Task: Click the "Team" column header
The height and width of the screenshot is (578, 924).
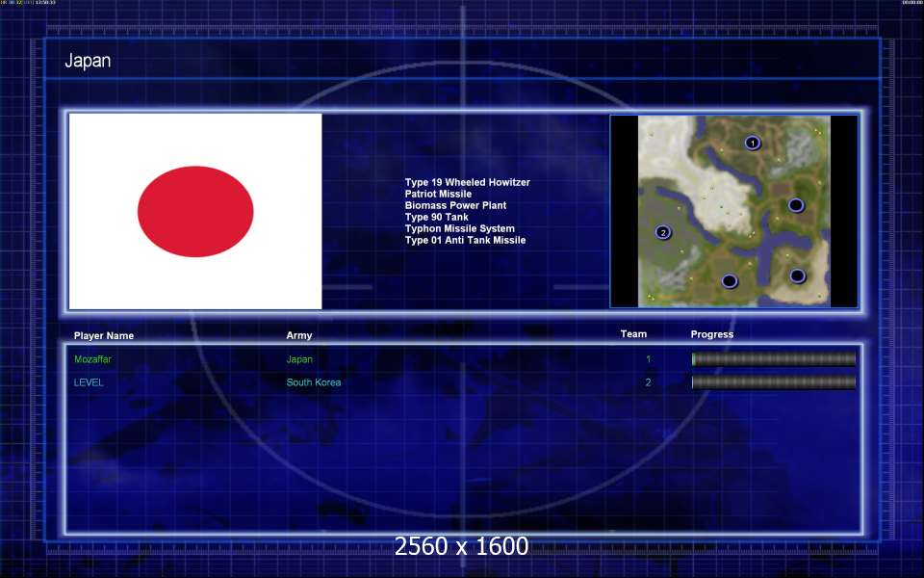Action: coord(633,334)
